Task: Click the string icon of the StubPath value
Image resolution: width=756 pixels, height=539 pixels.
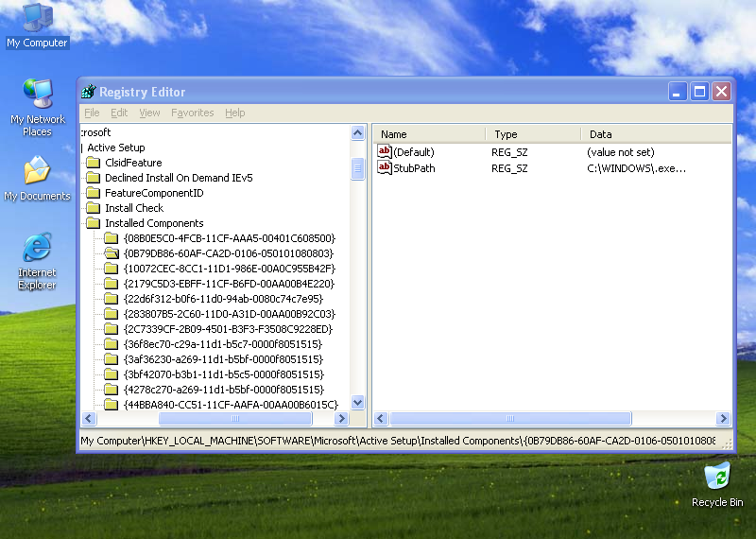Action: [x=385, y=168]
